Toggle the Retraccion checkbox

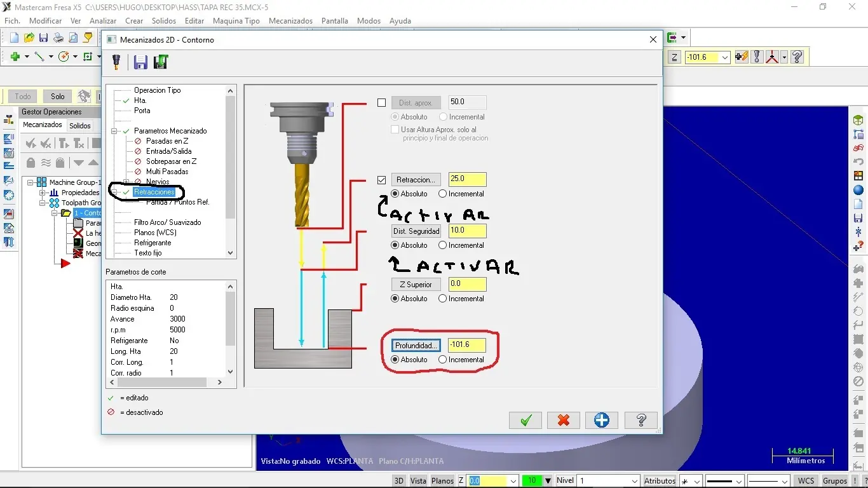(381, 180)
